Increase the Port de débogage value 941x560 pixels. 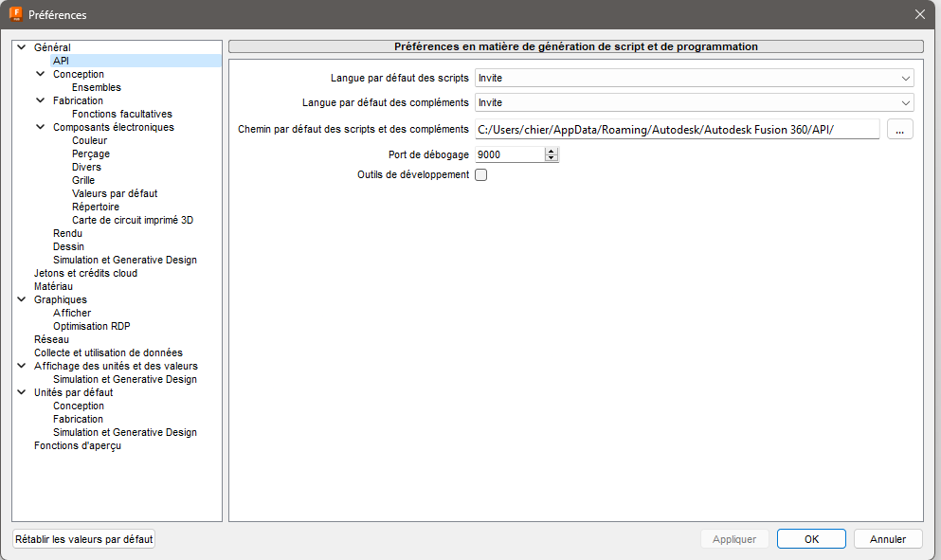click(552, 152)
